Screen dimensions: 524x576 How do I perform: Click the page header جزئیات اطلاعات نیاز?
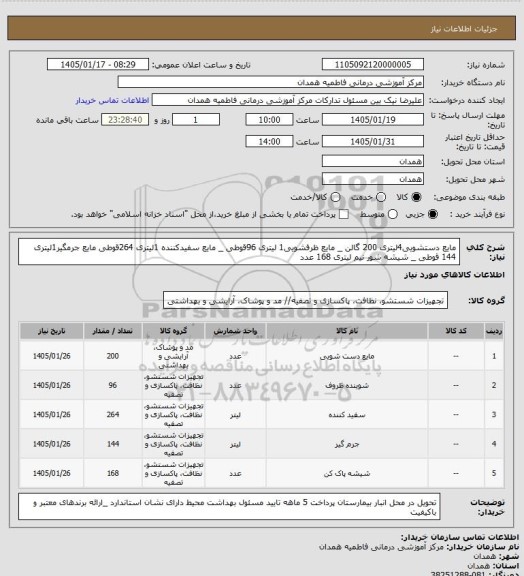(464, 29)
